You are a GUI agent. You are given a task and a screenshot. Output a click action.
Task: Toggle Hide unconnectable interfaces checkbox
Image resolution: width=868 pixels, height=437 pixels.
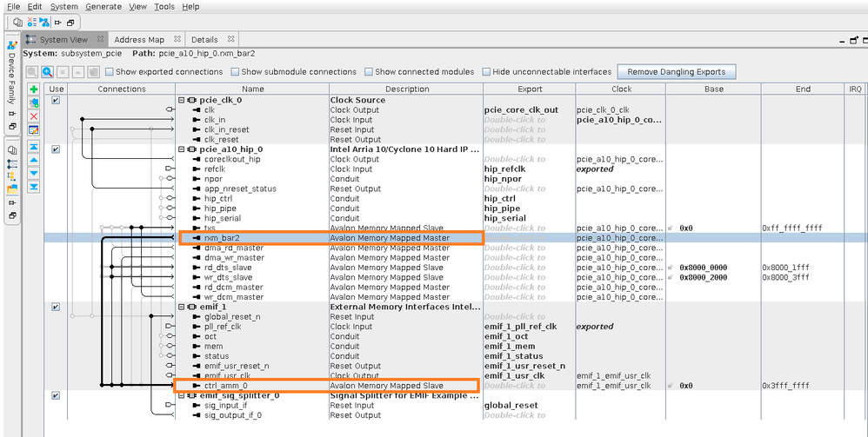tap(487, 72)
